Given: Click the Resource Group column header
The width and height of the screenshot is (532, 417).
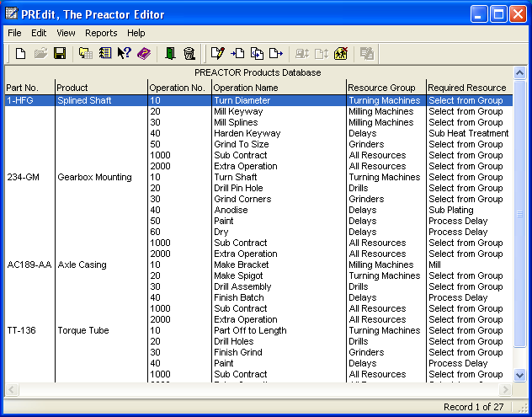Looking at the screenshot, I should [386, 88].
